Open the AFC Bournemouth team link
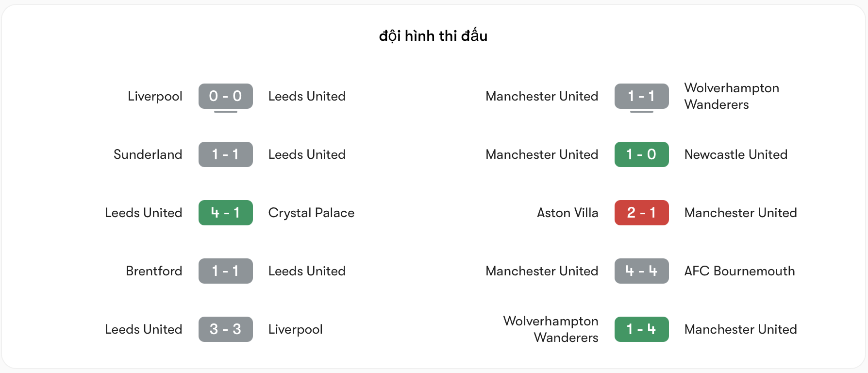868x373 pixels. pyautogui.click(x=739, y=271)
